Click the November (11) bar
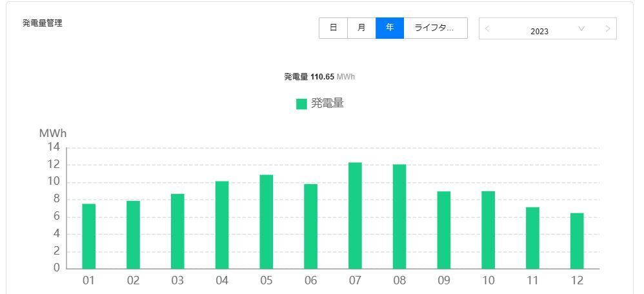Screen dimensions: 644x294 point(532,238)
